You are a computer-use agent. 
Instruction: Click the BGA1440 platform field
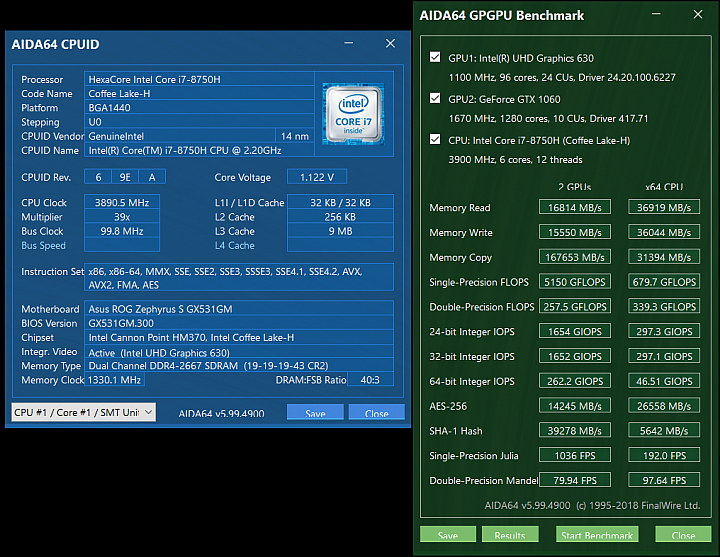click(x=199, y=107)
